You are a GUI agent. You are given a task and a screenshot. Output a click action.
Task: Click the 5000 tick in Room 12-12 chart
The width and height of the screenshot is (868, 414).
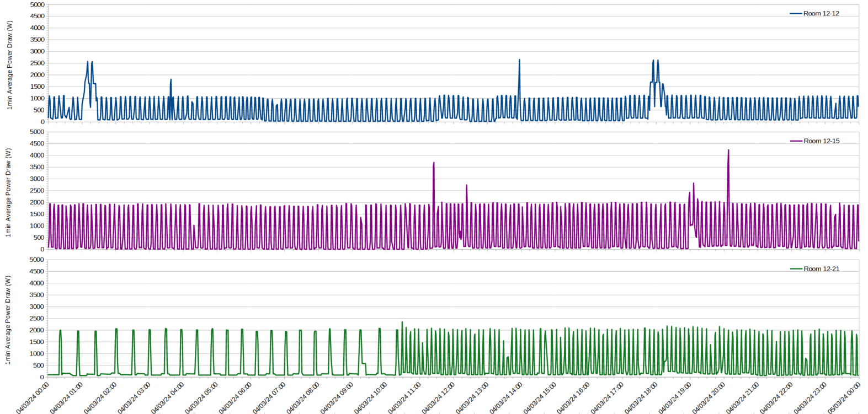point(38,4)
